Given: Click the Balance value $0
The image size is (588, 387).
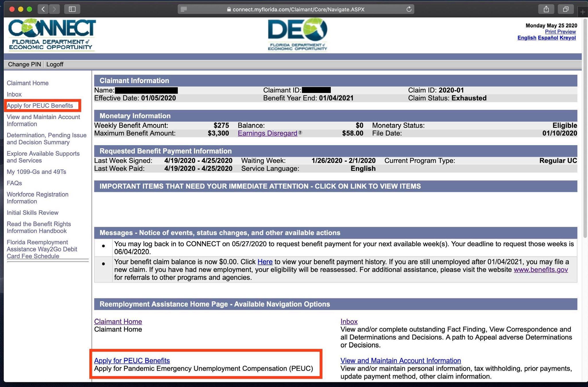Looking at the screenshot, I should [359, 125].
